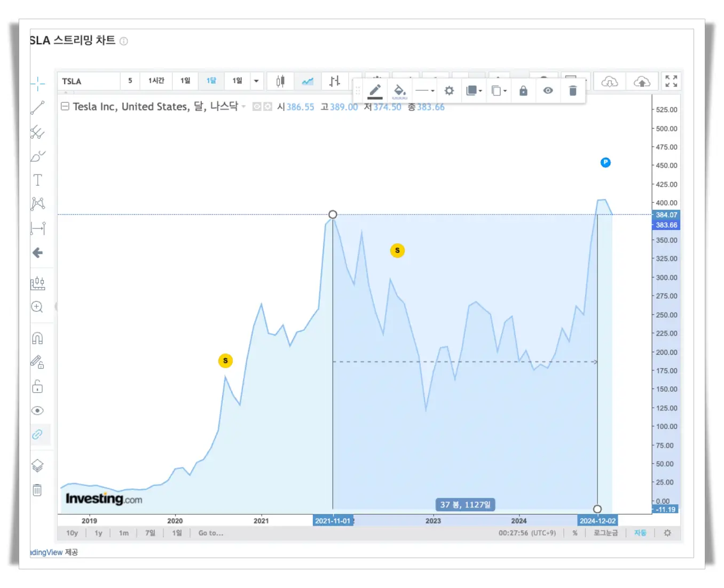Toggle stay in drawing mode pencil-lock
Viewport: 724px width, 588px height.
37,362
